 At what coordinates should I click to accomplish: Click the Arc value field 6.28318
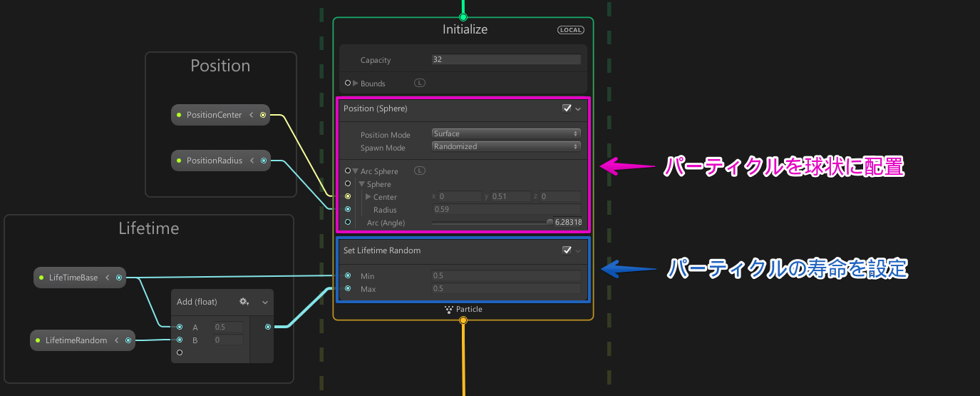pos(568,222)
